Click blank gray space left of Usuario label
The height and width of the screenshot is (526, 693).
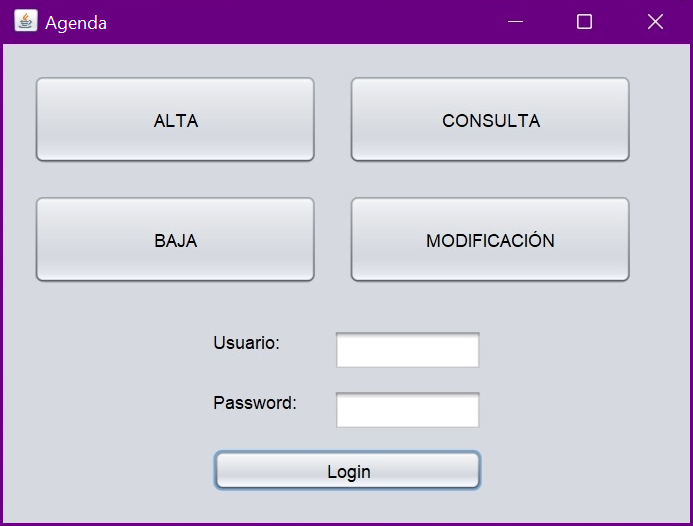click(110, 345)
